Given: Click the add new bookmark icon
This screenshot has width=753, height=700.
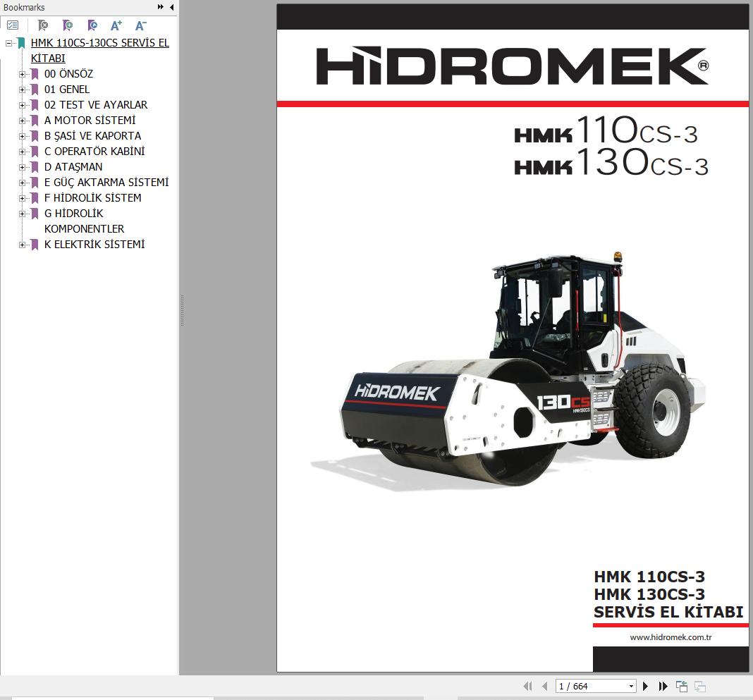Looking at the screenshot, I should 67,25.
